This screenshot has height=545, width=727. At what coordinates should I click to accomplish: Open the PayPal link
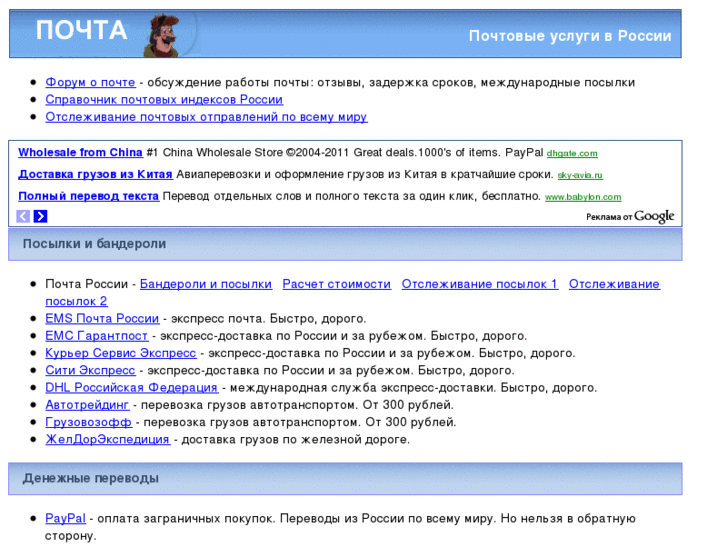tap(65, 519)
